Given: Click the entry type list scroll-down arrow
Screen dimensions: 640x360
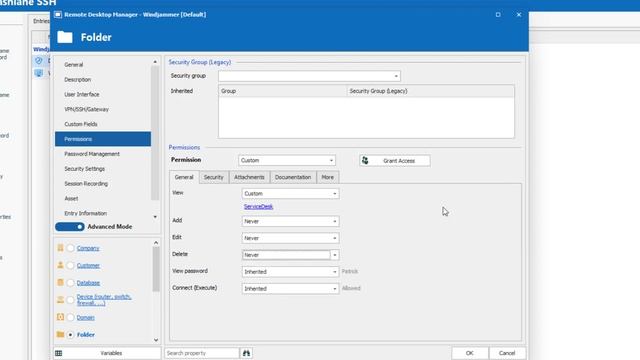Looking at the screenshot, I should coord(156,340).
